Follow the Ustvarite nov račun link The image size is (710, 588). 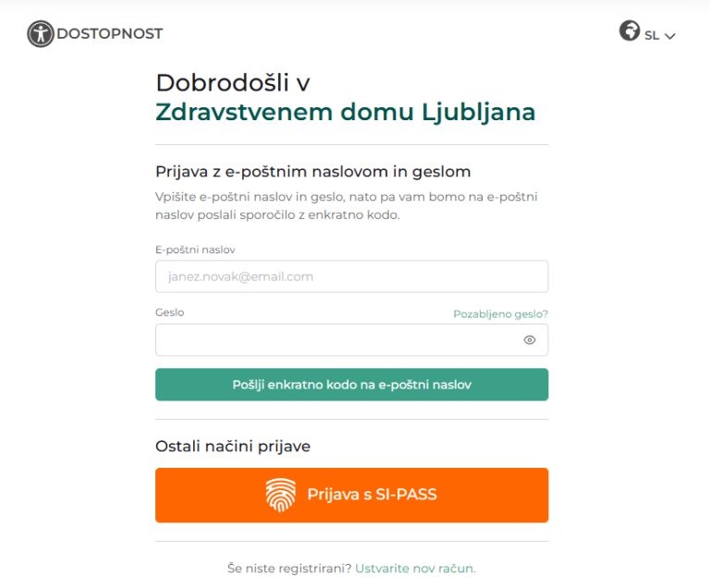(415, 568)
